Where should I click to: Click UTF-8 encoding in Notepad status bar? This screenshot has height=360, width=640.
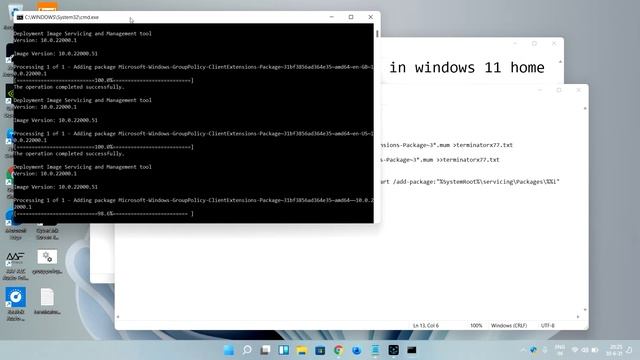point(548,325)
